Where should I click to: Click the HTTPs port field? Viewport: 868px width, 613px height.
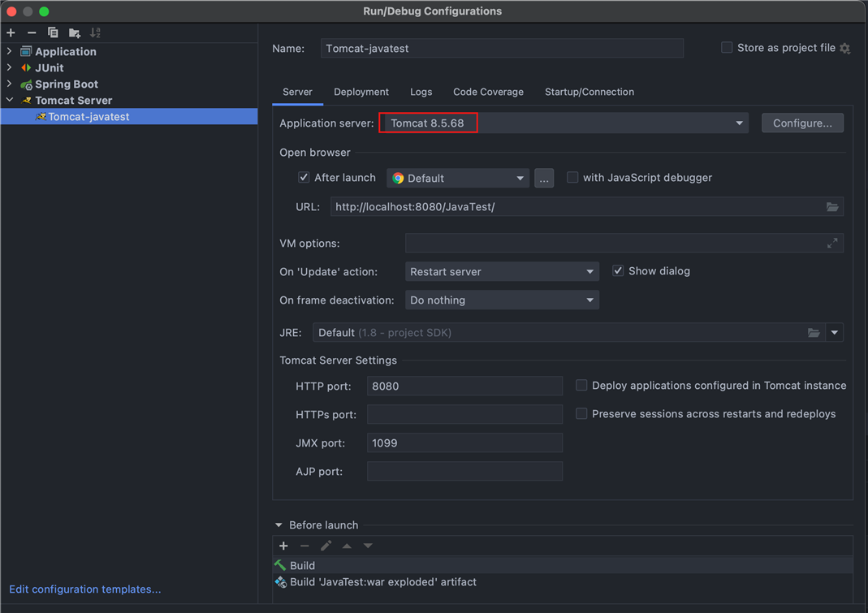(464, 414)
